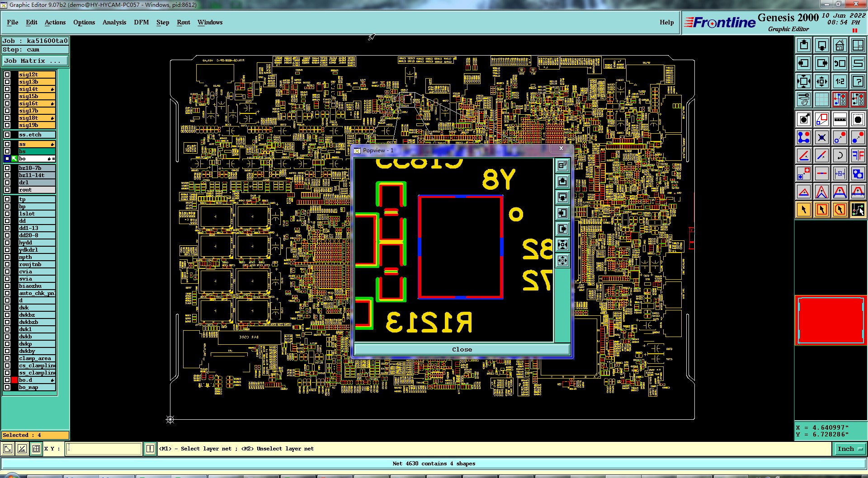This screenshot has width=868, height=478.
Task: Toggle the sig14t layer checkbox
Action: 7,89
